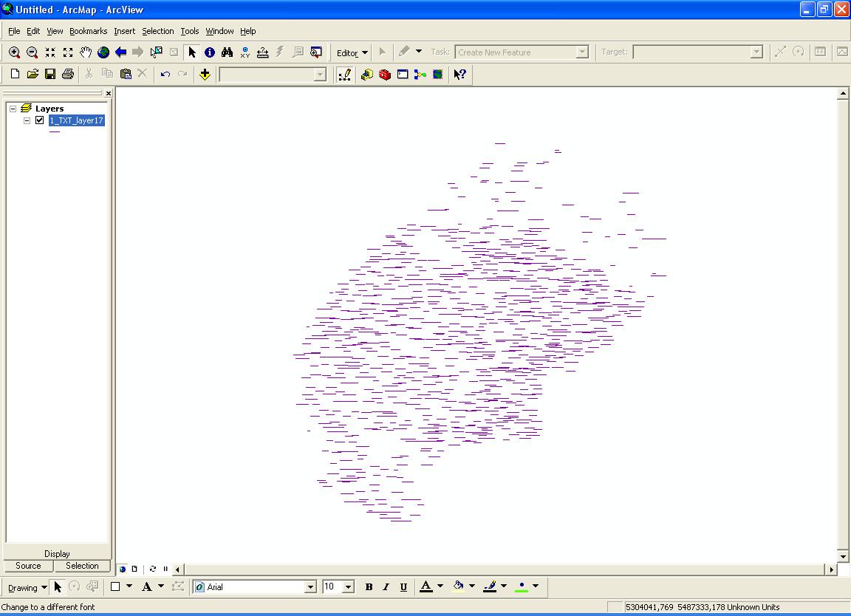Click the Add Data button

(205, 75)
